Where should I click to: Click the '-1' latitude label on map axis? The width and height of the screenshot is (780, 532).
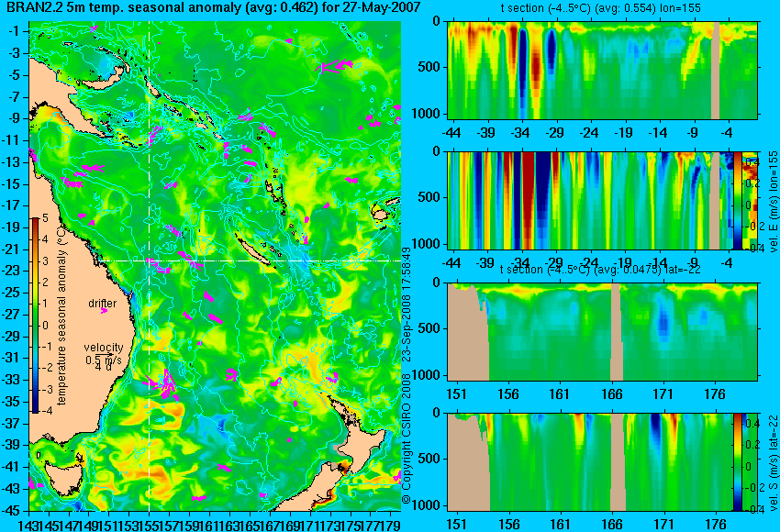click(15, 31)
